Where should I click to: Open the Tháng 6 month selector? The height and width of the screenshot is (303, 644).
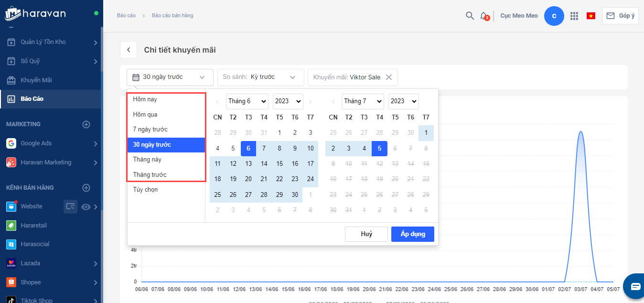(247, 101)
